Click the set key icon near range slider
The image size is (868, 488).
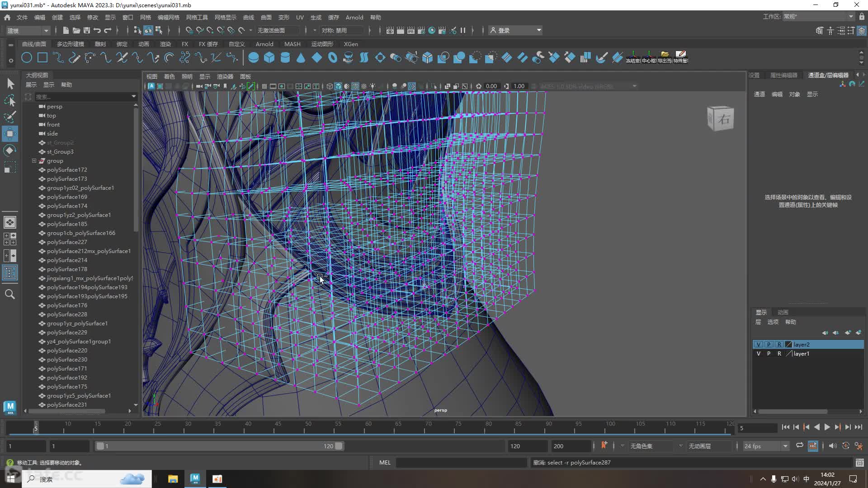coord(604,446)
